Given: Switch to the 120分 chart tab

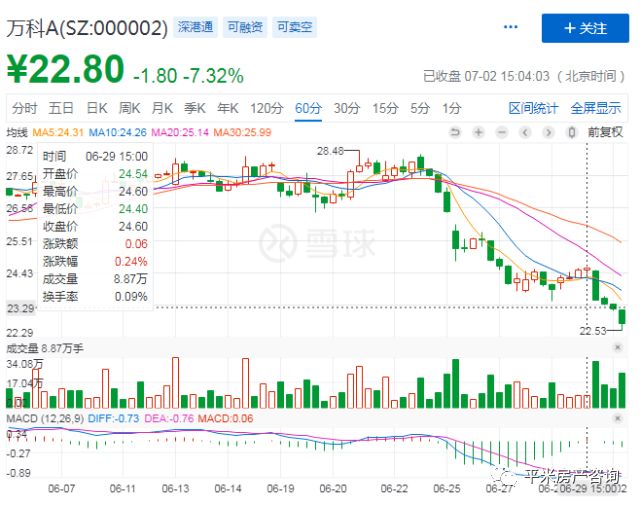Looking at the screenshot, I should click(267, 109).
